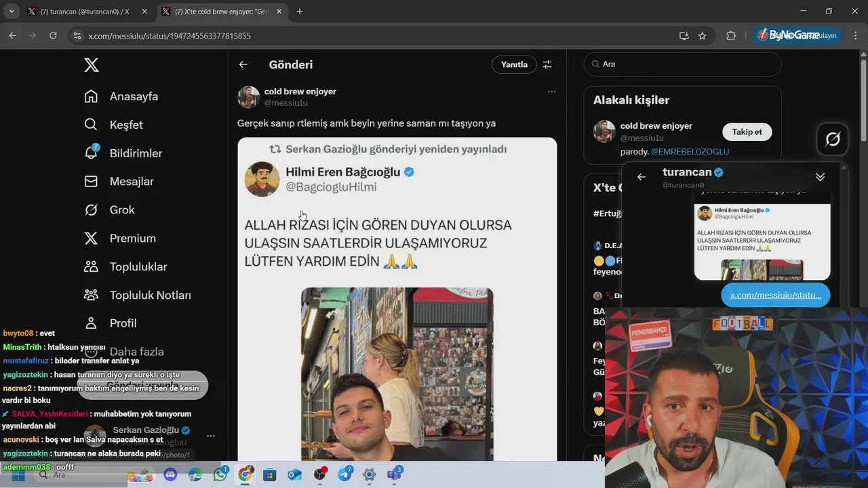Open Microsoft Store from the taskbar

[270, 475]
